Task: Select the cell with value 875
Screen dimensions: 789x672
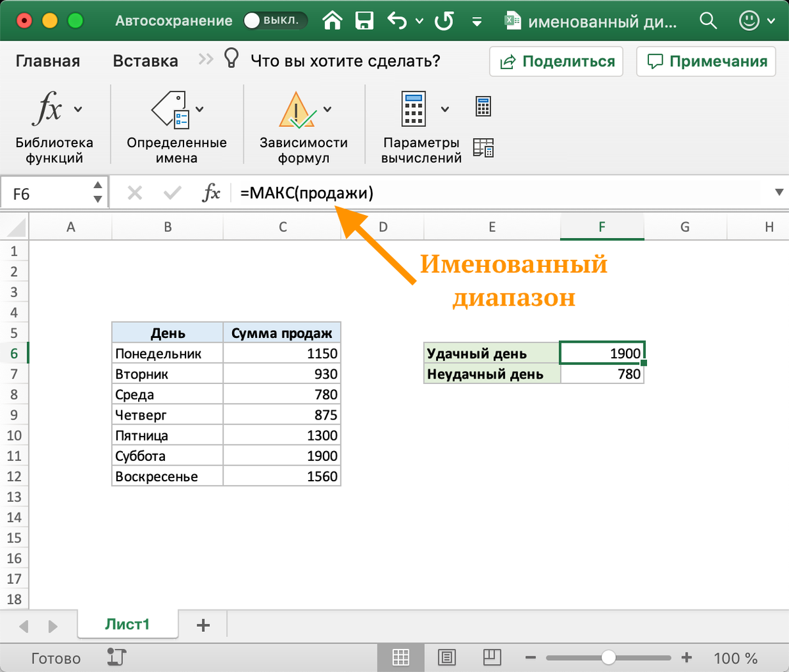Action: click(282, 415)
